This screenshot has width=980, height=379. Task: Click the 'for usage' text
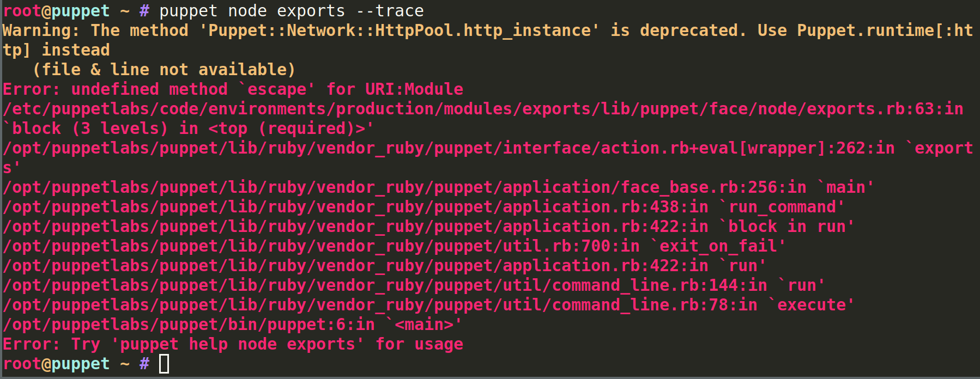(419, 344)
